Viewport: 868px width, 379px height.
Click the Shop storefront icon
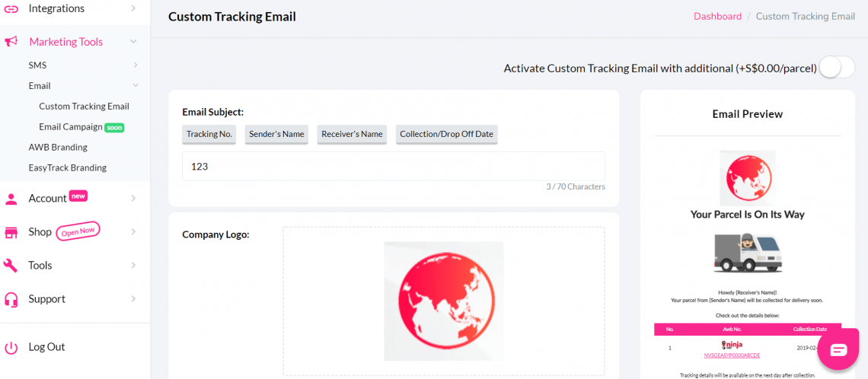11,232
